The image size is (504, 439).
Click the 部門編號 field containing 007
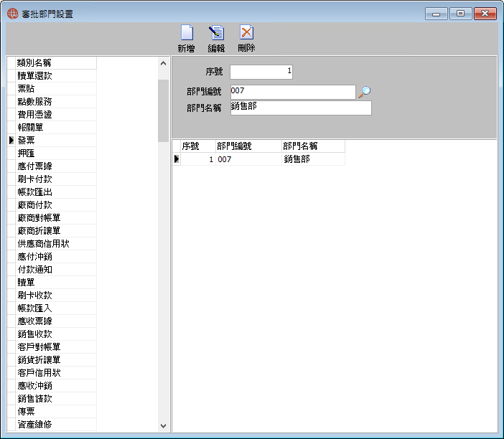293,92
